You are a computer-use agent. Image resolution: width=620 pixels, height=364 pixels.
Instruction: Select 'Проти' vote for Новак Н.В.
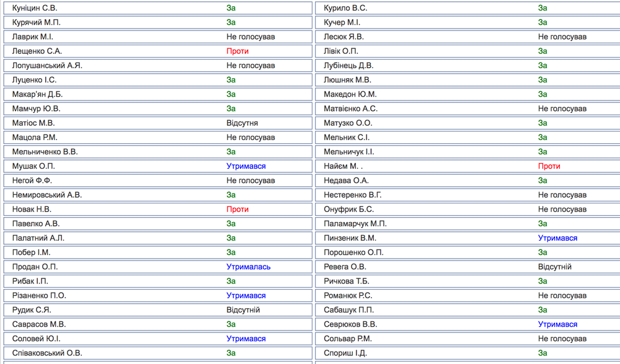[x=237, y=210]
